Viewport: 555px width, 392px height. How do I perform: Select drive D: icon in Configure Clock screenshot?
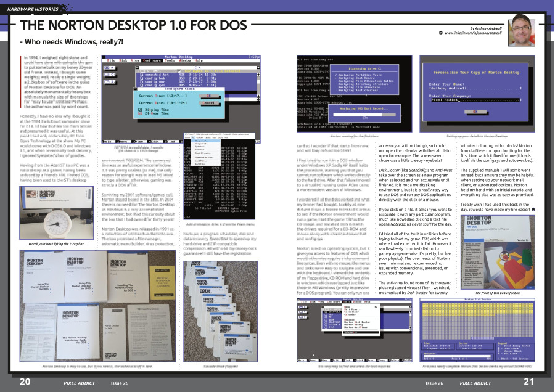pyautogui.click(x=110, y=82)
